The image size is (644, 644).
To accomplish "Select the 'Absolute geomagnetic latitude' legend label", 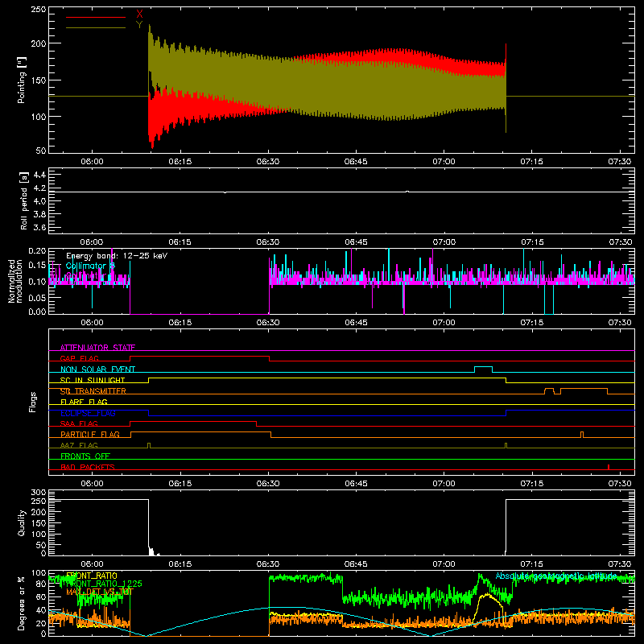I will click(x=556, y=576).
